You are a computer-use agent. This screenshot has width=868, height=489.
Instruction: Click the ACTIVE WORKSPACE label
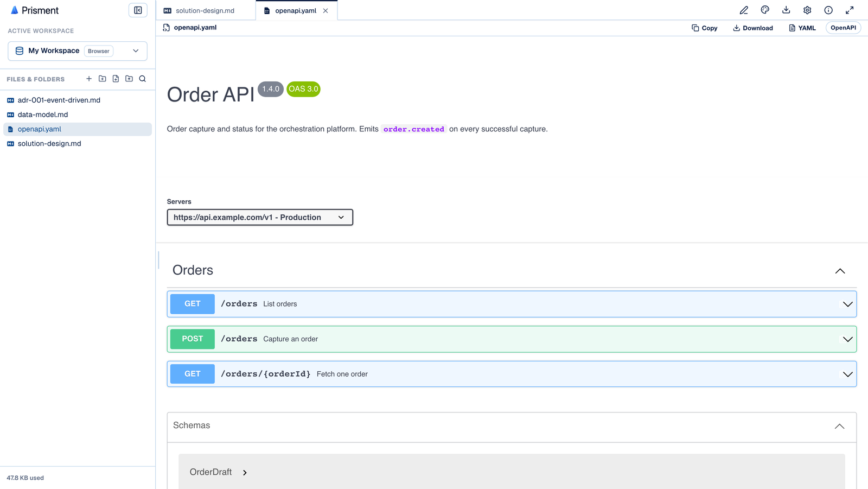pos(41,31)
